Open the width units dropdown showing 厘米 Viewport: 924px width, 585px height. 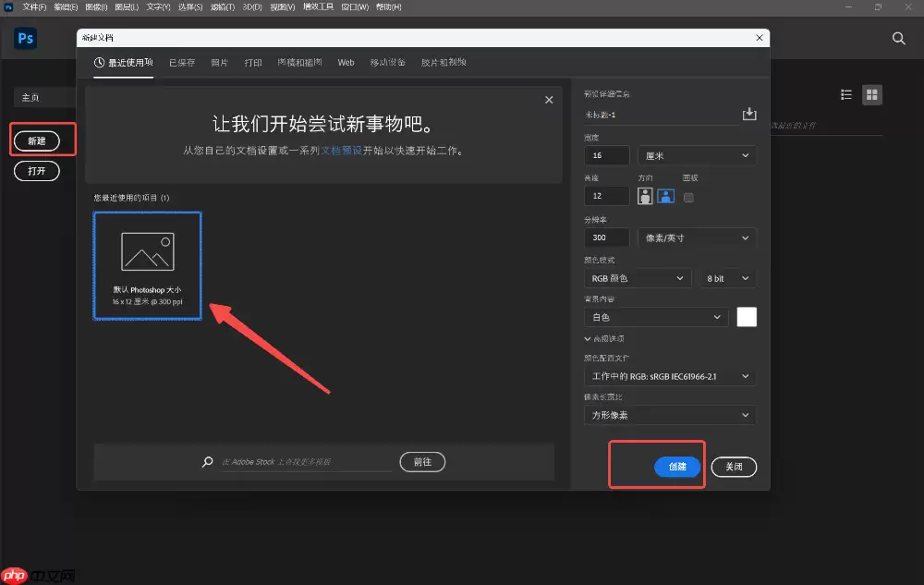[x=696, y=154]
